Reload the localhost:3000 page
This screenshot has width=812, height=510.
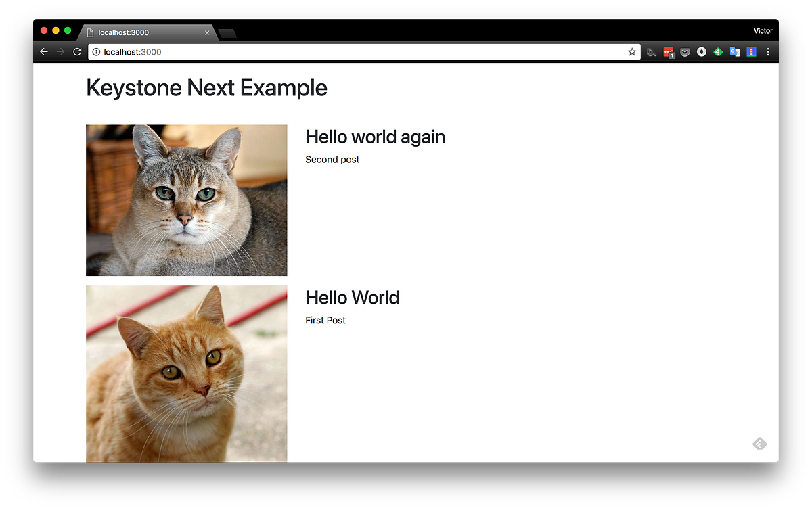(76, 51)
